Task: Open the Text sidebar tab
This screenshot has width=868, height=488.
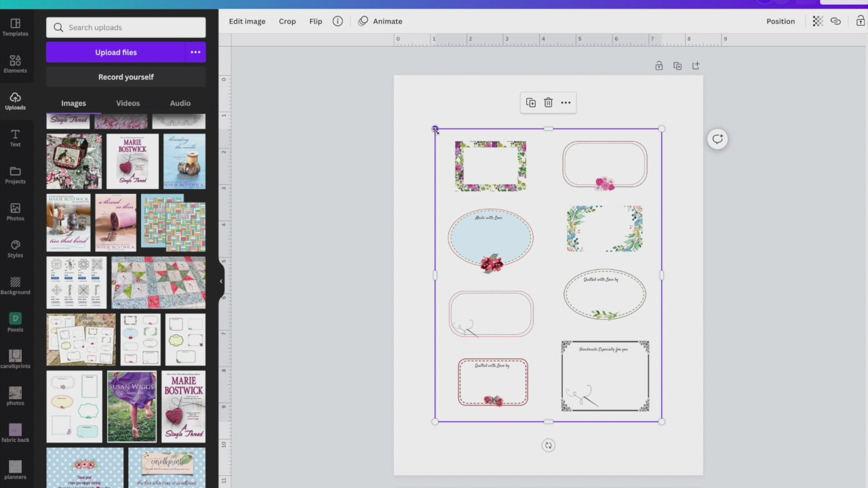Action: point(15,138)
